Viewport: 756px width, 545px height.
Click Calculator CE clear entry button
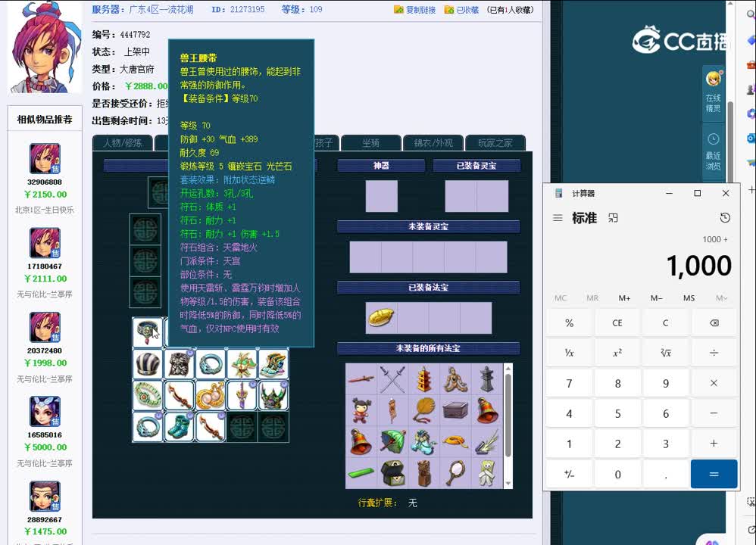tap(617, 323)
